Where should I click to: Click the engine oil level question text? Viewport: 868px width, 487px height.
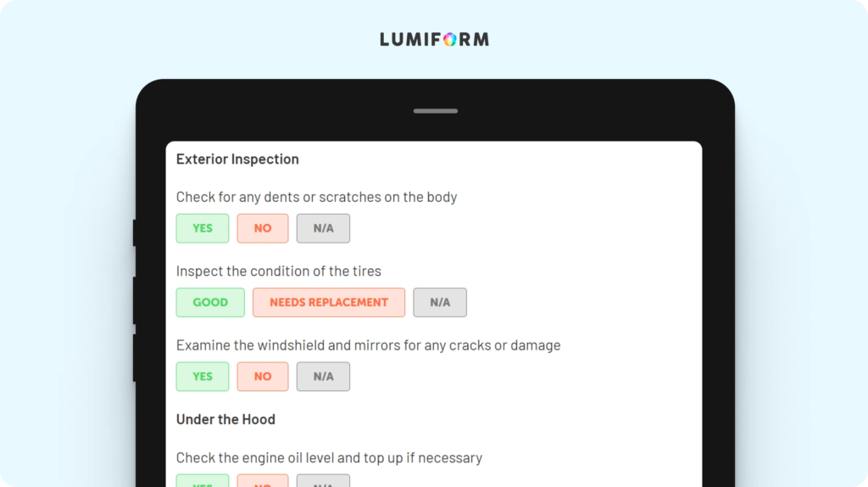(330, 458)
